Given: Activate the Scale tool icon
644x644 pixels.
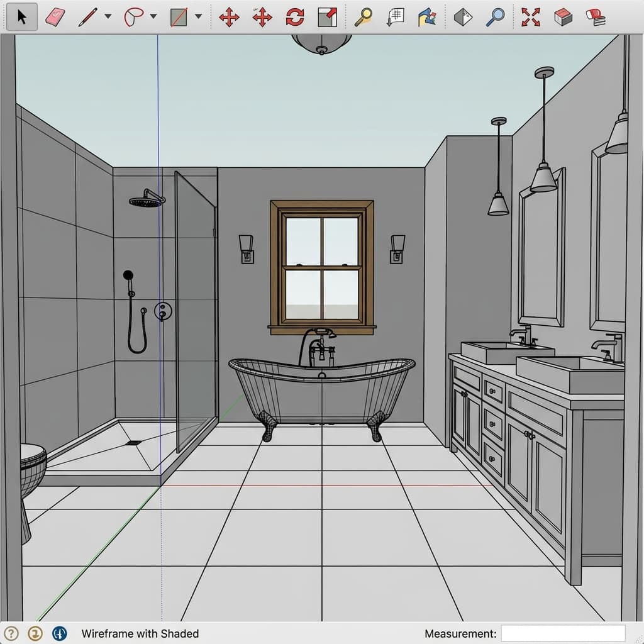Looking at the screenshot, I should pyautogui.click(x=327, y=17).
